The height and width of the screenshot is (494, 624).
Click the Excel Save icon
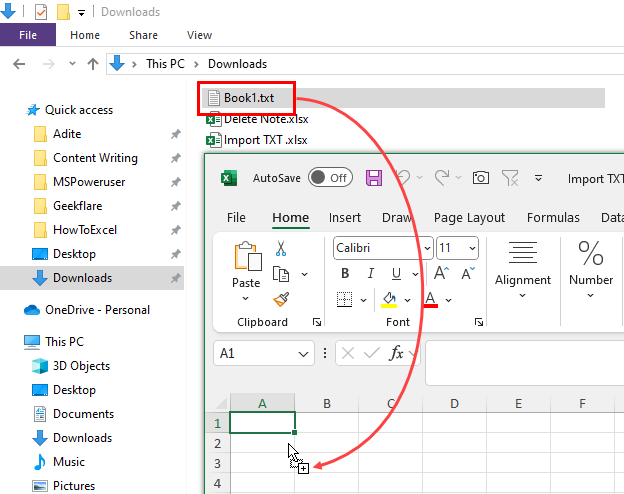click(374, 178)
